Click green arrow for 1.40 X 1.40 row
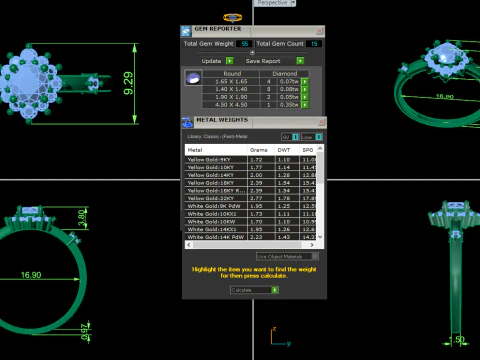 click(x=305, y=89)
